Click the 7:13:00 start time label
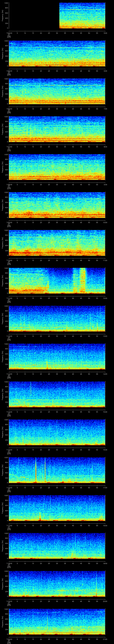The image size is (114, 644). click(9, 374)
